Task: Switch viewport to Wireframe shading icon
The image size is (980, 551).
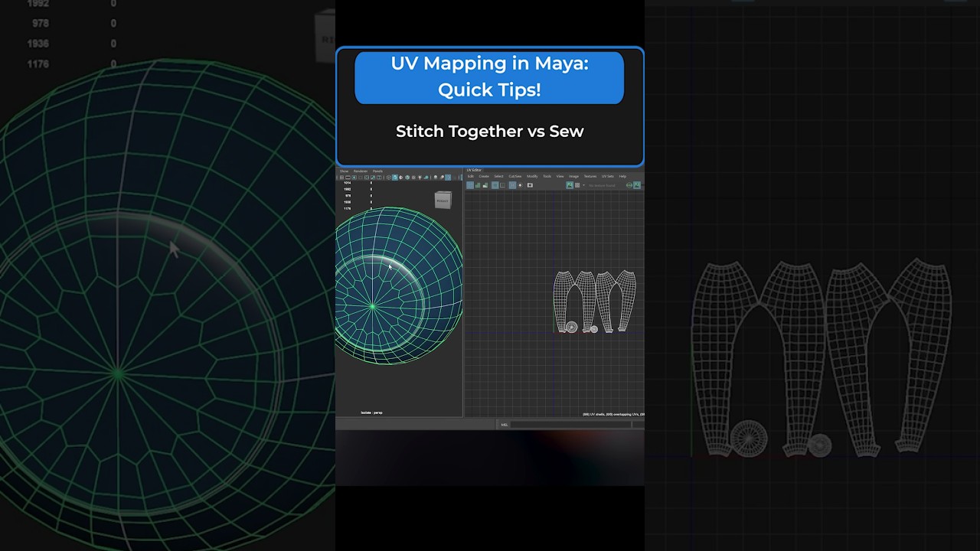Action: (x=388, y=178)
